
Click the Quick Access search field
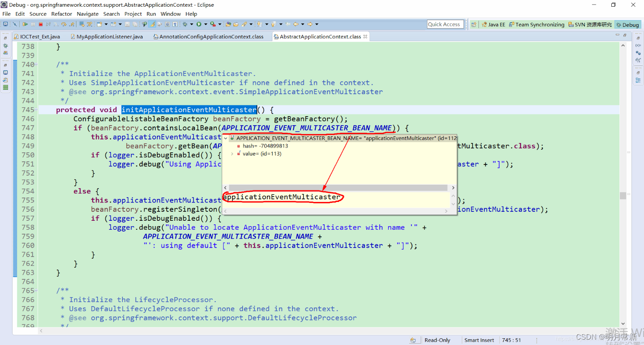pos(445,24)
